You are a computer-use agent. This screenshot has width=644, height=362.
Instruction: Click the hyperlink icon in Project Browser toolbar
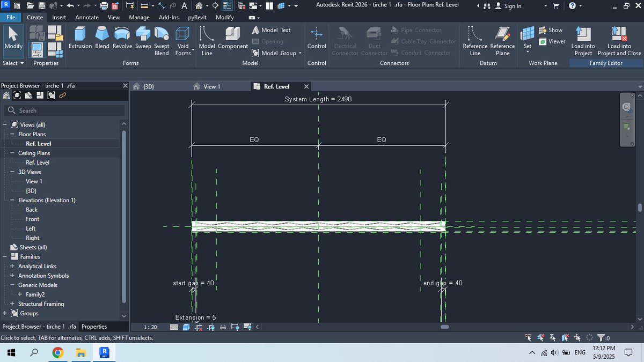pyautogui.click(x=63, y=95)
